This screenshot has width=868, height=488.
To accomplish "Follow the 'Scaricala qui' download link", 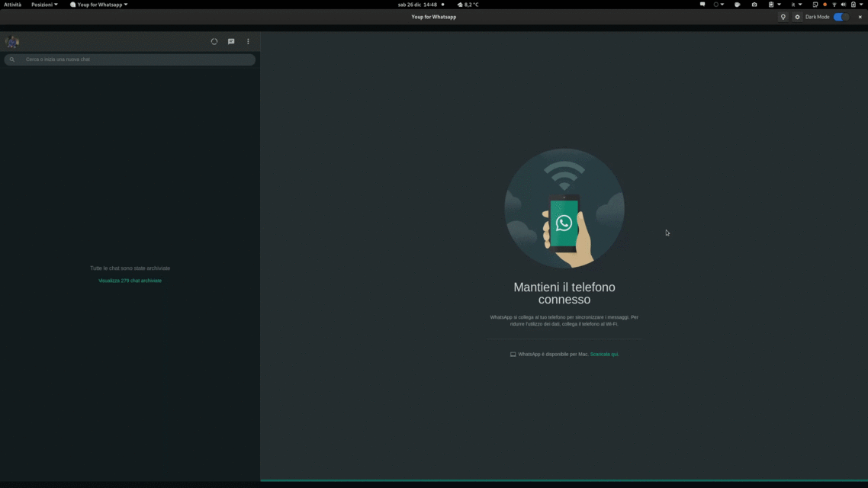I will (604, 354).
